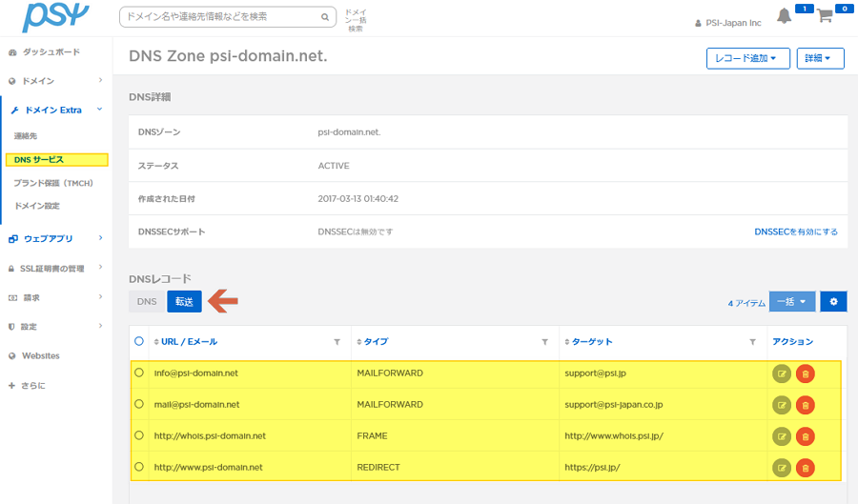
Task: Click target https://psi.jp/
Action: coord(592,468)
